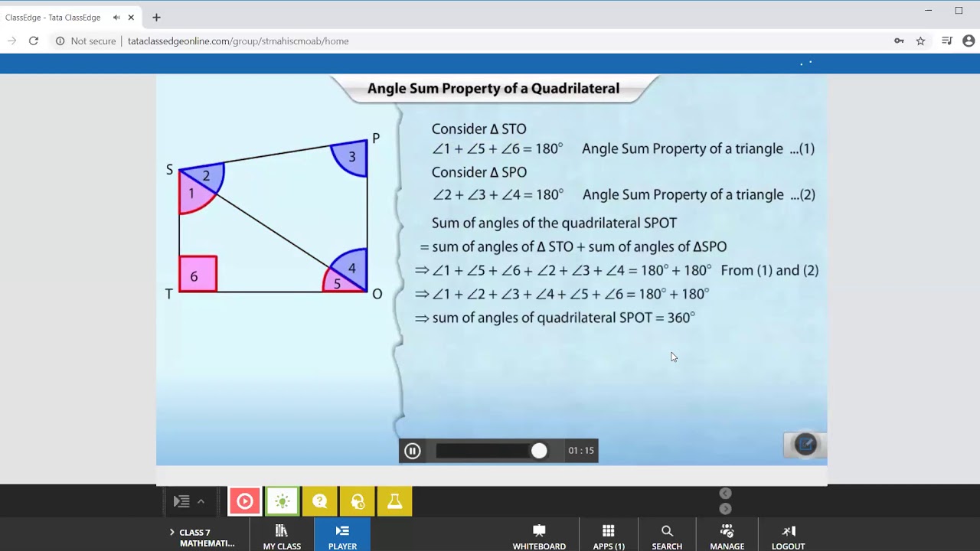Image resolution: width=980 pixels, height=551 pixels.
Task: Reload the browser page
Action: [34, 41]
